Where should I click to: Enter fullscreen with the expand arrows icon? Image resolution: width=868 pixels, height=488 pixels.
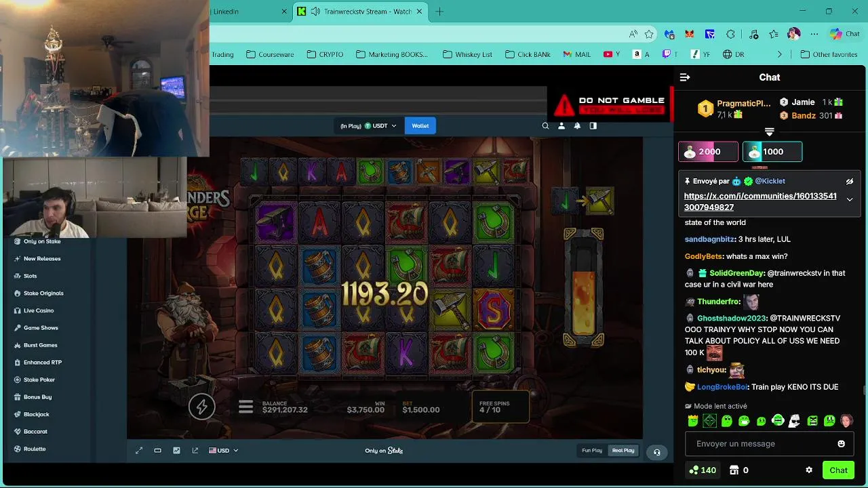[139, 450]
